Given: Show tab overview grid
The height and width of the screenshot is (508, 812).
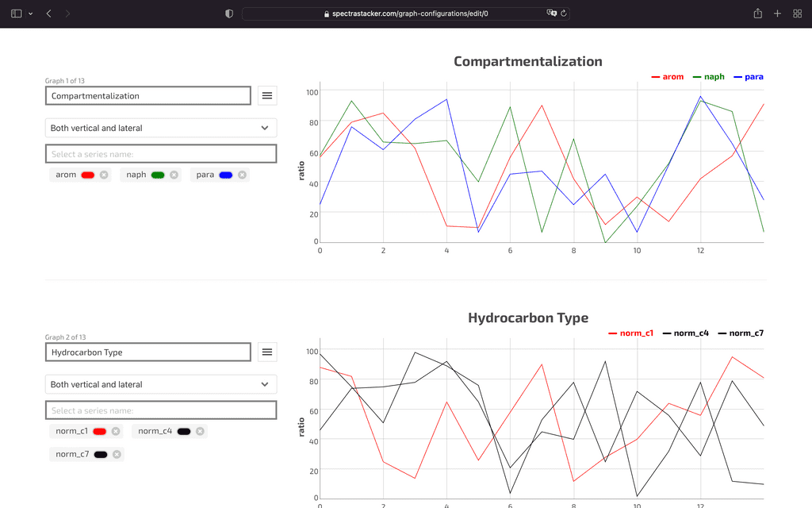Looking at the screenshot, I should click(x=798, y=13).
